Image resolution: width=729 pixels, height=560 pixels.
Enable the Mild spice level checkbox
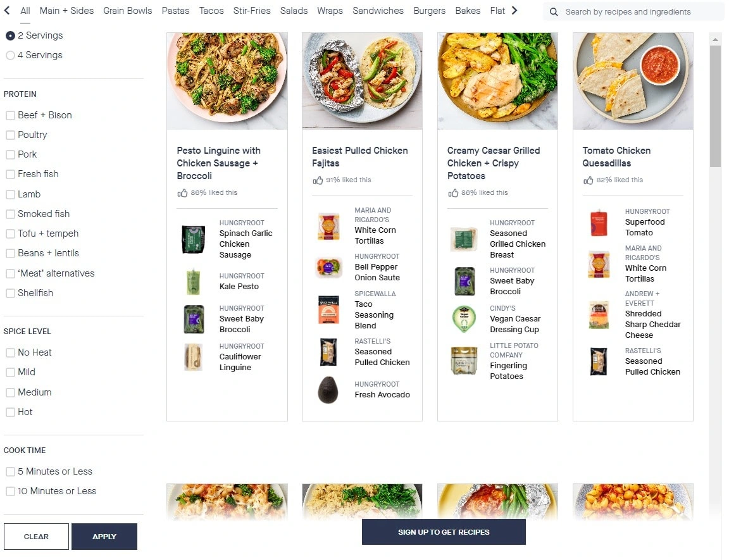pyautogui.click(x=10, y=372)
